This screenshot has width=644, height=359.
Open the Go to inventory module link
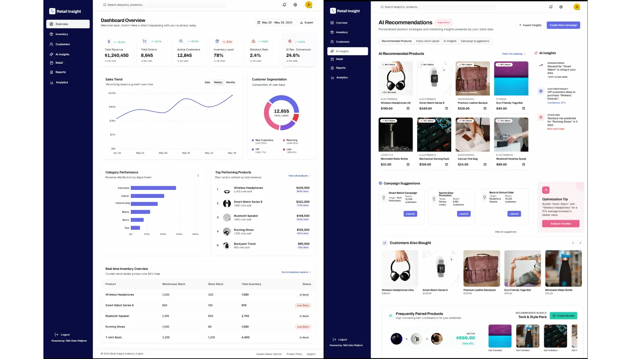(296, 272)
